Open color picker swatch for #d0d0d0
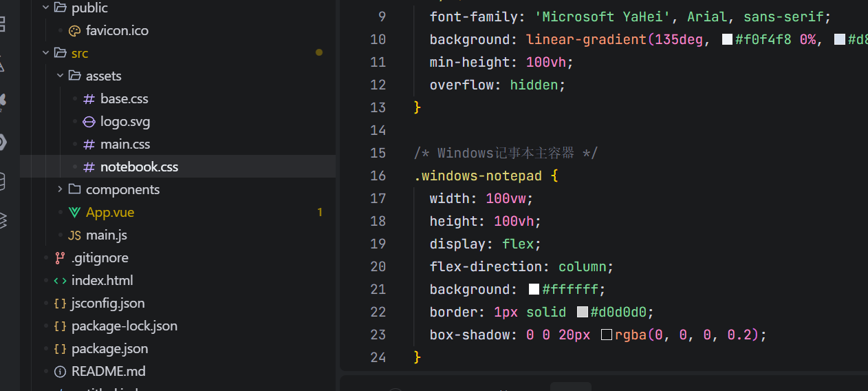Image resolution: width=868 pixels, height=391 pixels. tap(582, 312)
